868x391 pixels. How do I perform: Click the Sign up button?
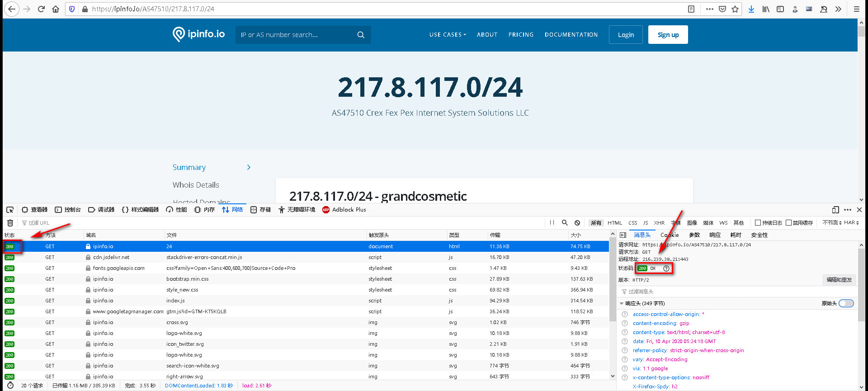coord(668,35)
